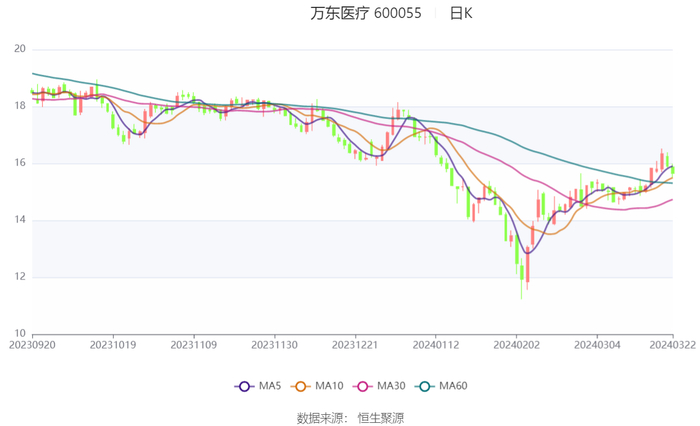Click the tallest red candlestick near 20240322
The height and width of the screenshot is (426, 700).
(662, 160)
